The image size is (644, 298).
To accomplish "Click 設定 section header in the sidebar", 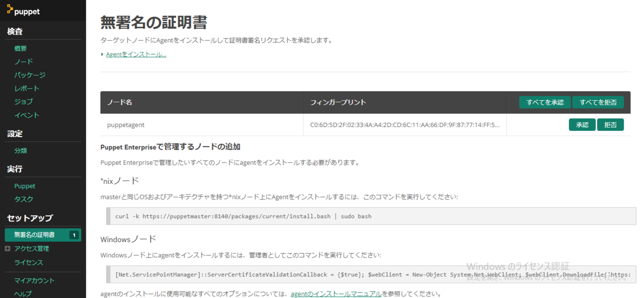I will (x=14, y=134).
